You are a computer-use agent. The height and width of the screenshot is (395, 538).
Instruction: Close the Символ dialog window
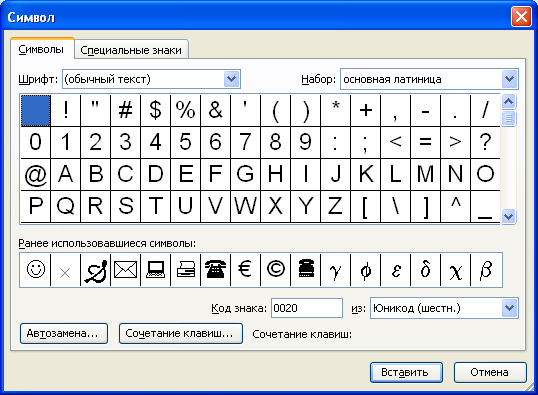click(521, 16)
